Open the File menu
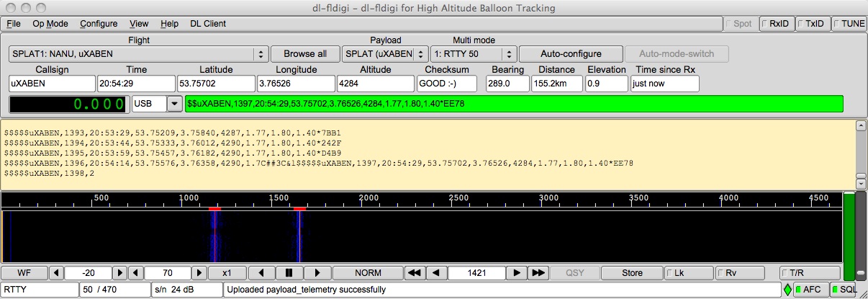 14,24
